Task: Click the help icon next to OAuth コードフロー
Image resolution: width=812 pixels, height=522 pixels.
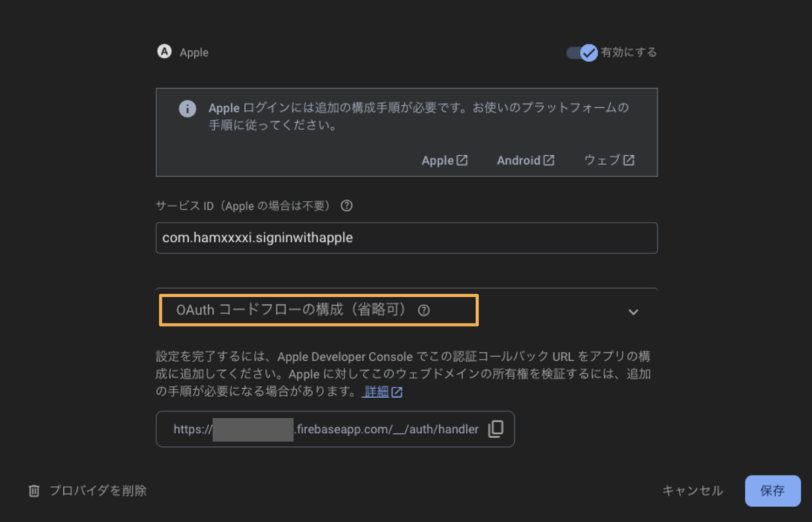Action: pyautogui.click(x=423, y=310)
